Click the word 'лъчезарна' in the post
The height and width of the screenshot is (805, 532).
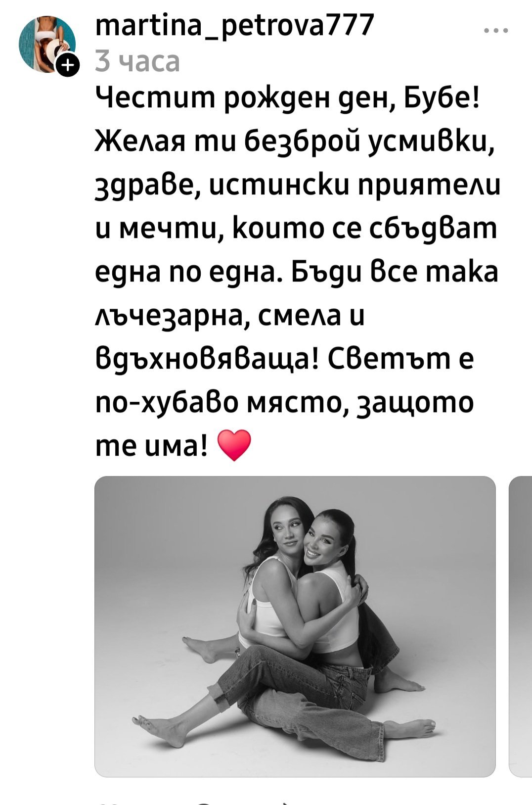coord(166,317)
